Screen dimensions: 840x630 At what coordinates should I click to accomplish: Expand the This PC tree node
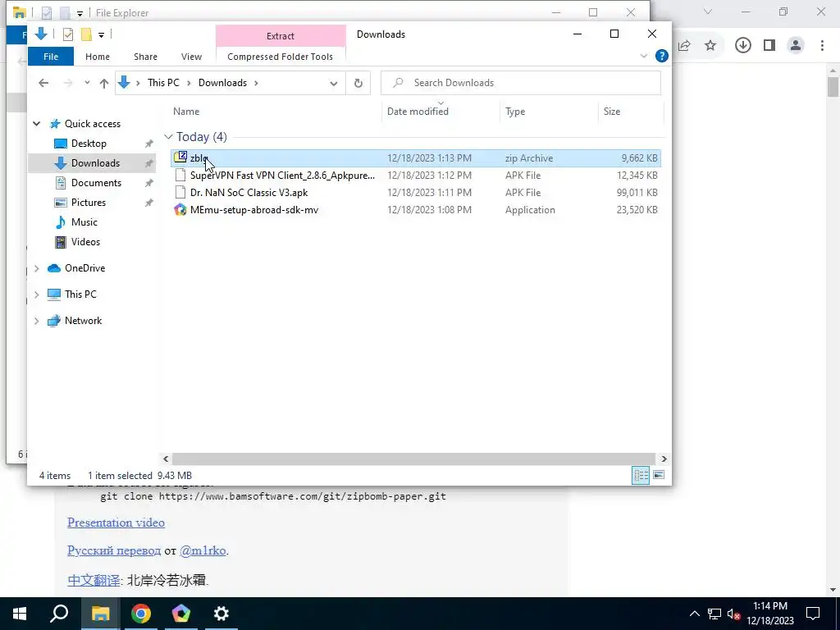(x=36, y=294)
